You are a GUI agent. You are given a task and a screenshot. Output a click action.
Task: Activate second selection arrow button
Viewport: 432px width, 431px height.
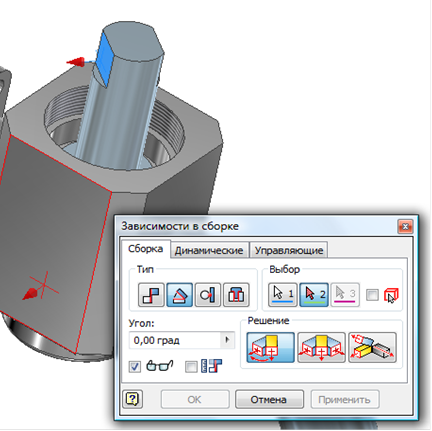coord(314,295)
